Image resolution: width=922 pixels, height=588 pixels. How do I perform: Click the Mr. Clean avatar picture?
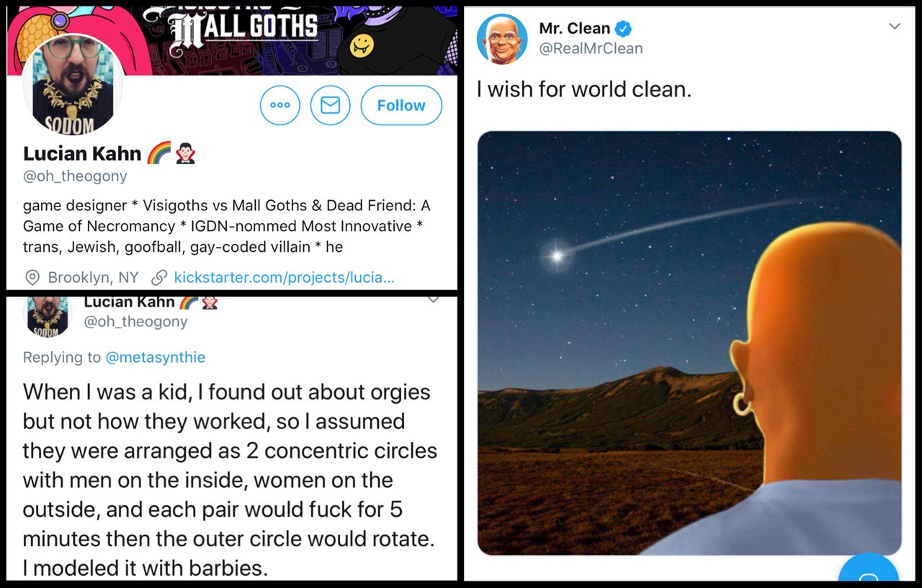point(502,39)
